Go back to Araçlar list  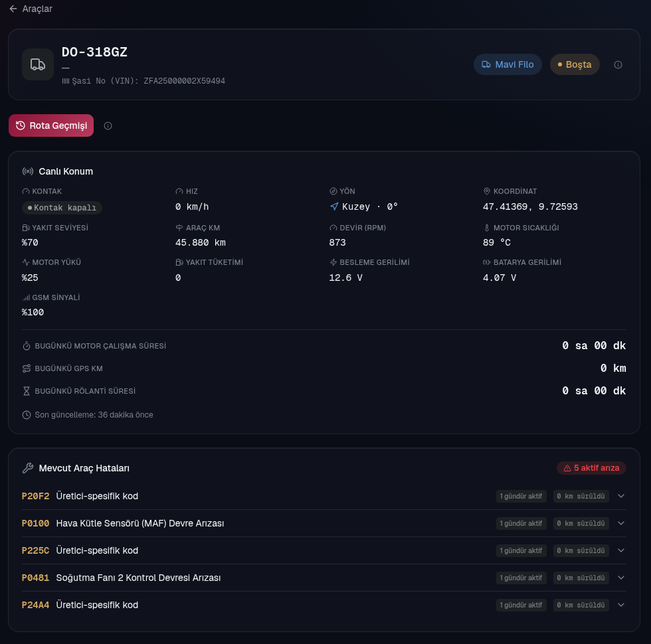point(31,9)
